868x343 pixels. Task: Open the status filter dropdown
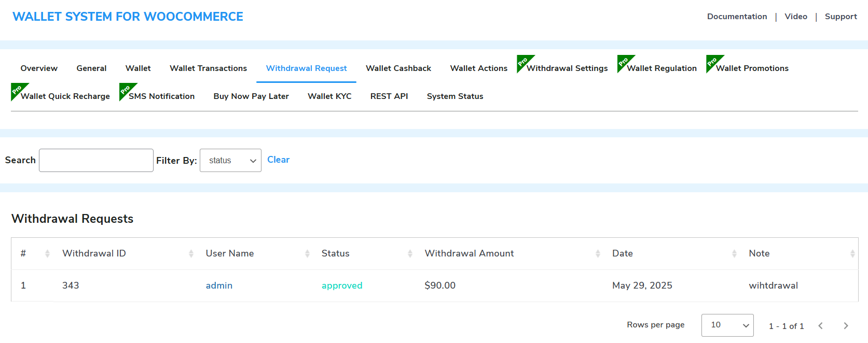tap(230, 161)
